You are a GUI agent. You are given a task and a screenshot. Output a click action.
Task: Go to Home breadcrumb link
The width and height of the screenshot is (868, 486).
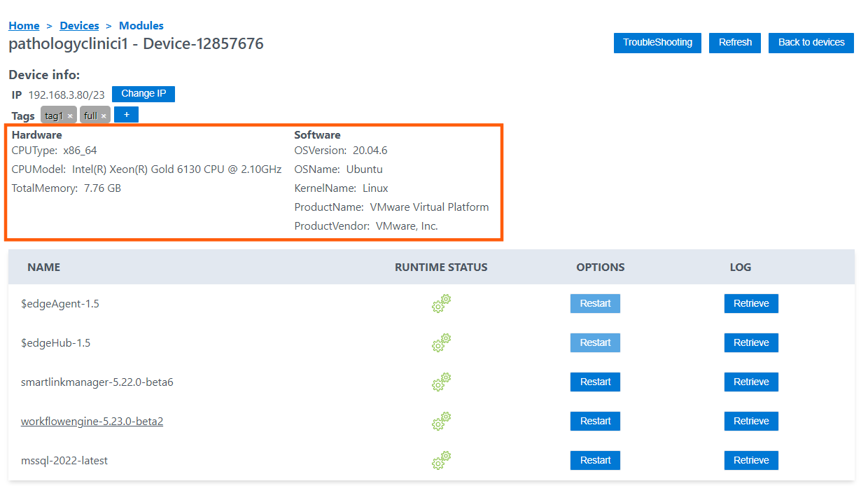pyautogui.click(x=24, y=25)
